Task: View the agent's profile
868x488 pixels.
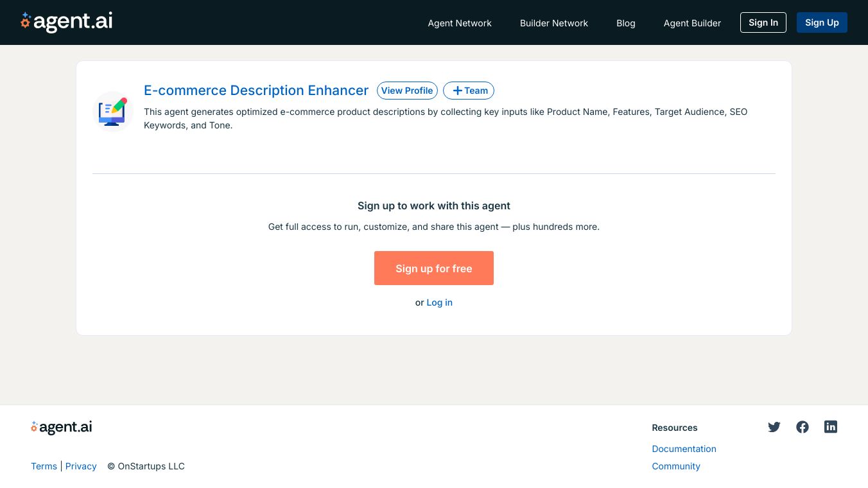Action: coord(407,91)
